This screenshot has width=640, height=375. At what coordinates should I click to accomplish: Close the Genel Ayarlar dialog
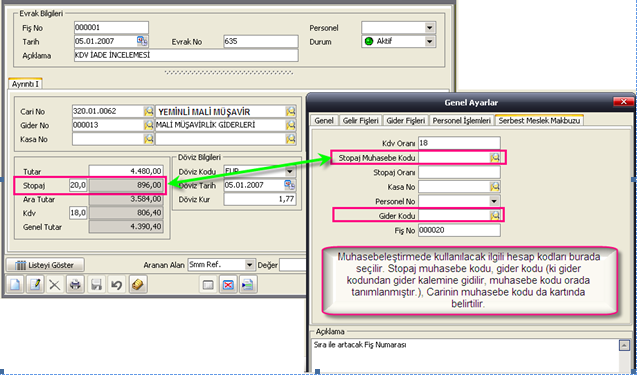623,102
